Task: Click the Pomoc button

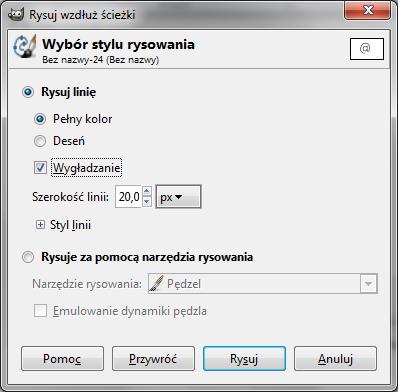Action: click(x=62, y=359)
